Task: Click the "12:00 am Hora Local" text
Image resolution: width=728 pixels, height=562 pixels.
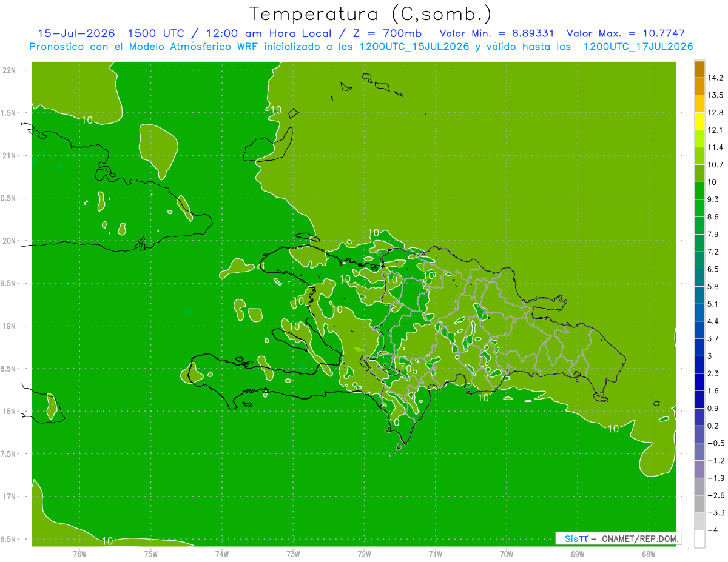Action: coord(268,33)
